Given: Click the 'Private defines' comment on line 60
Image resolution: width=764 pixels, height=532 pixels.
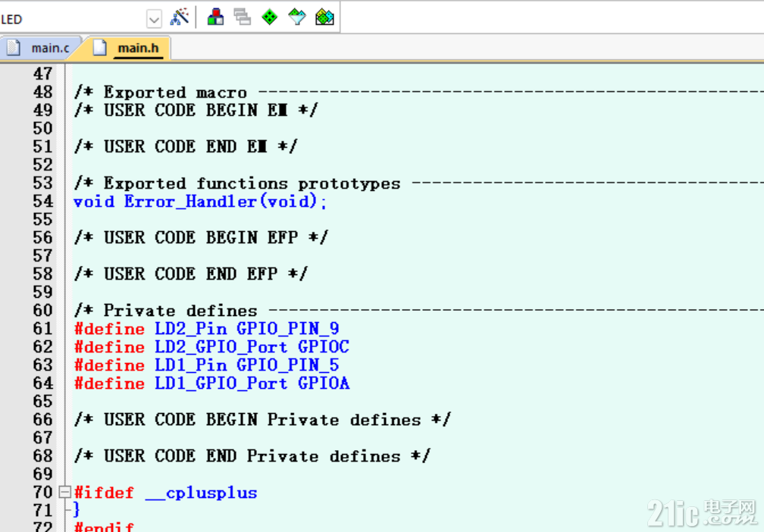Looking at the screenshot, I should (x=418, y=311).
